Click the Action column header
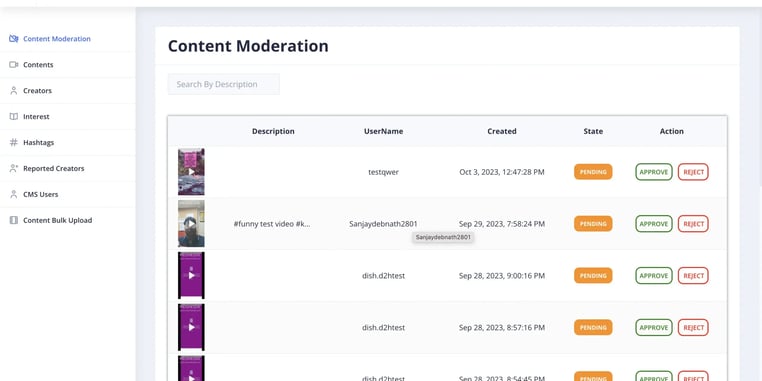The image size is (762, 381). (672, 131)
